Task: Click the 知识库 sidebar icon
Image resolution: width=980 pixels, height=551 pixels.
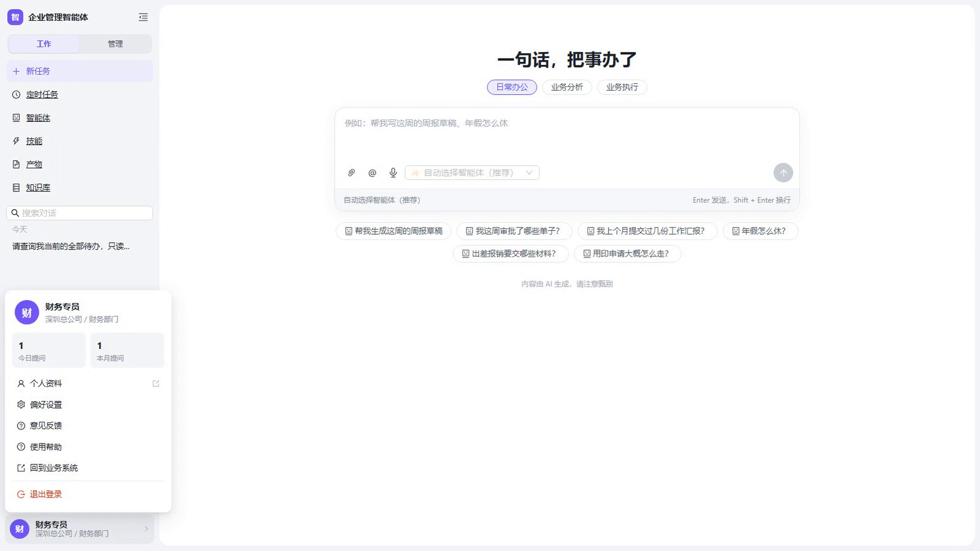Action: 16,188
